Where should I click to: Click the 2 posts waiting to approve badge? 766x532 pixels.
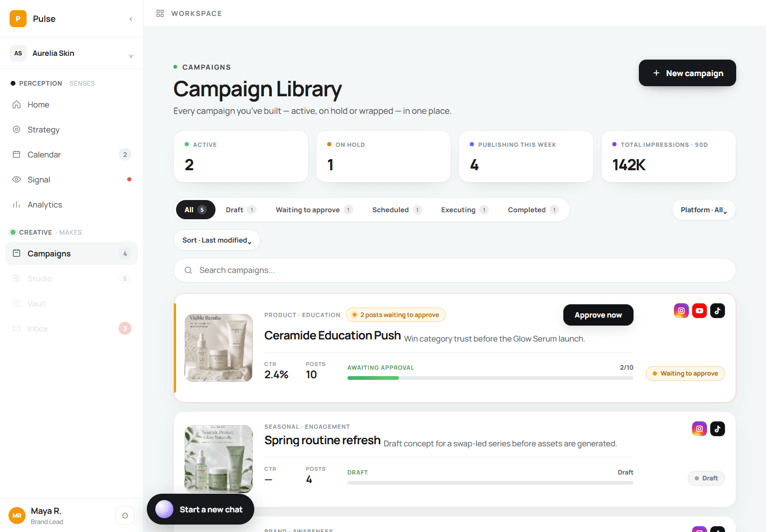click(x=396, y=315)
